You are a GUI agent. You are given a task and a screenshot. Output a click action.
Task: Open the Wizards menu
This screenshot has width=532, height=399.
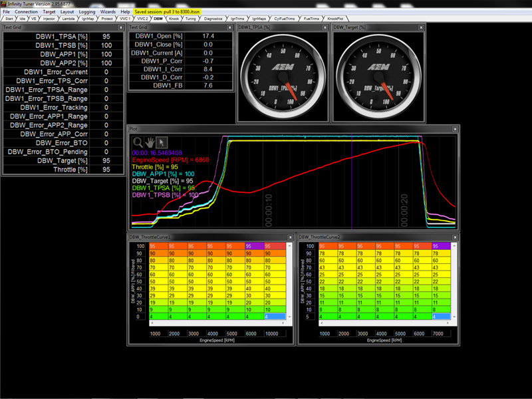pyautogui.click(x=108, y=11)
